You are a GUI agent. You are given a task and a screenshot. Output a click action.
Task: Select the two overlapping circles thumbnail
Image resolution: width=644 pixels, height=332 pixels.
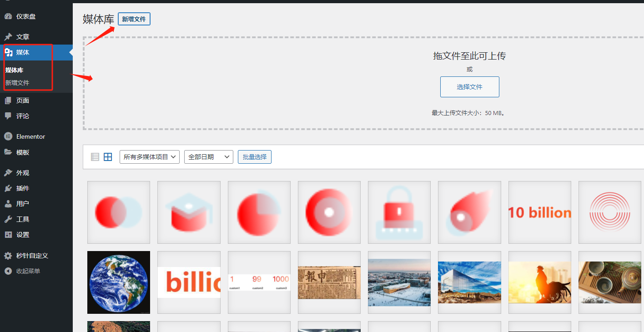pyautogui.click(x=119, y=212)
